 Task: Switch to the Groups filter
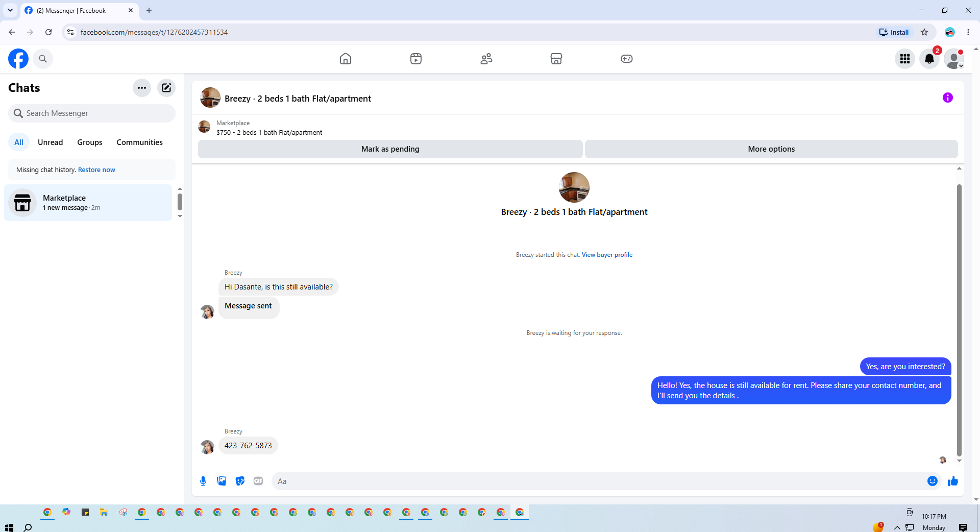click(90, 142)
